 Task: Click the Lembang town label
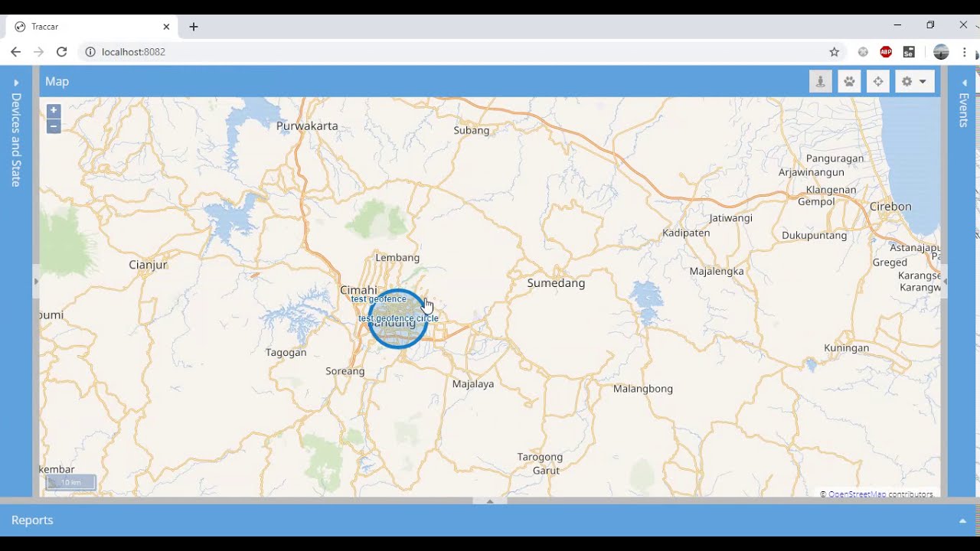tap(397, 257)
